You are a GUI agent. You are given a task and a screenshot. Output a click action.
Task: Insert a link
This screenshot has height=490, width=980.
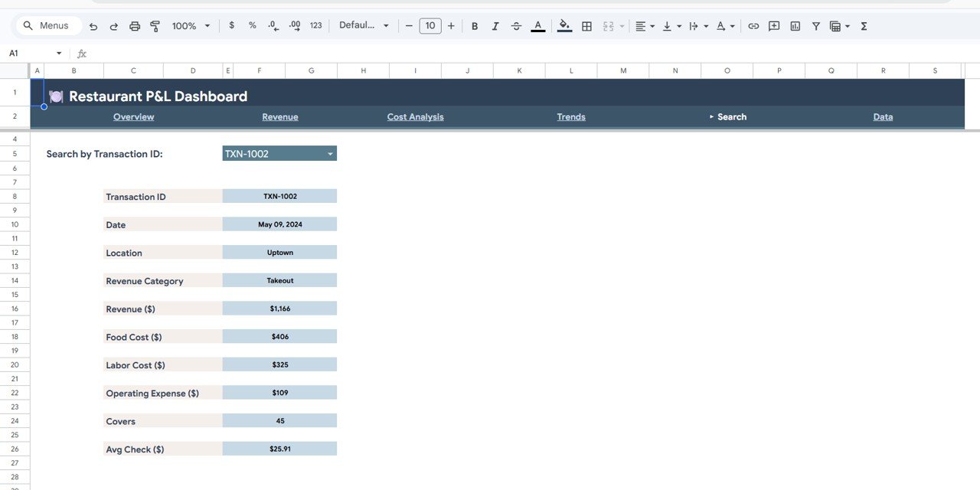pyautogui.click(x=753, y=25)
